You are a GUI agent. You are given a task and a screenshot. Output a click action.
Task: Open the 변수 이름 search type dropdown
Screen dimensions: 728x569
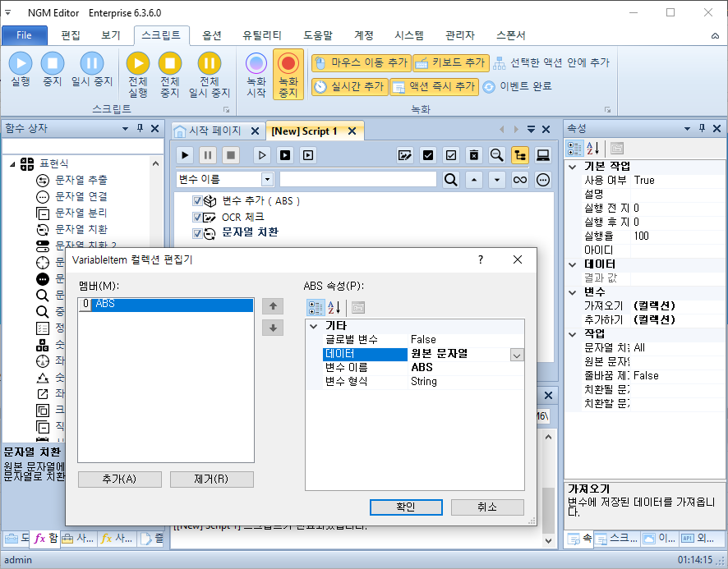click(x=267, y=180)
